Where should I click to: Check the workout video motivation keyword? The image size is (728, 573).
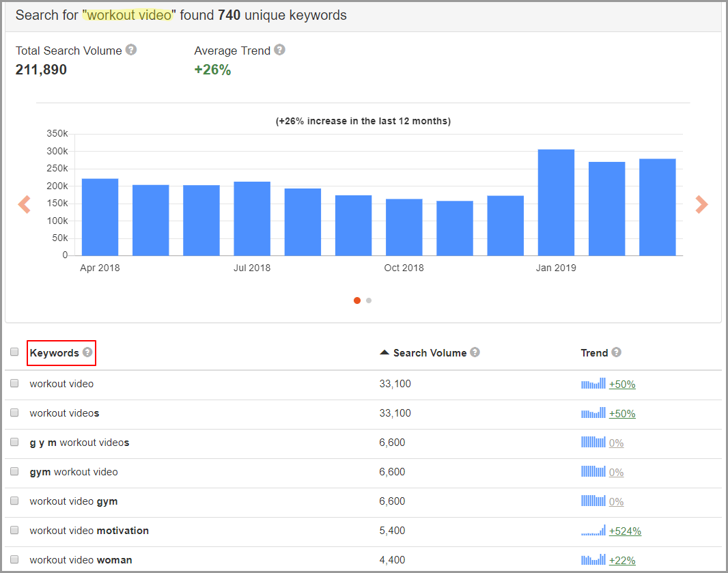coord(14,530)
